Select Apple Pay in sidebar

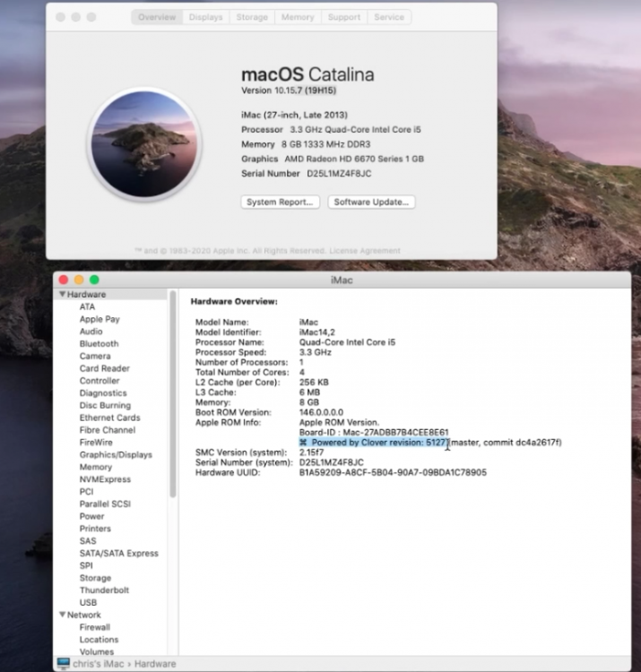pyautogui.click(x=100, y=319)
